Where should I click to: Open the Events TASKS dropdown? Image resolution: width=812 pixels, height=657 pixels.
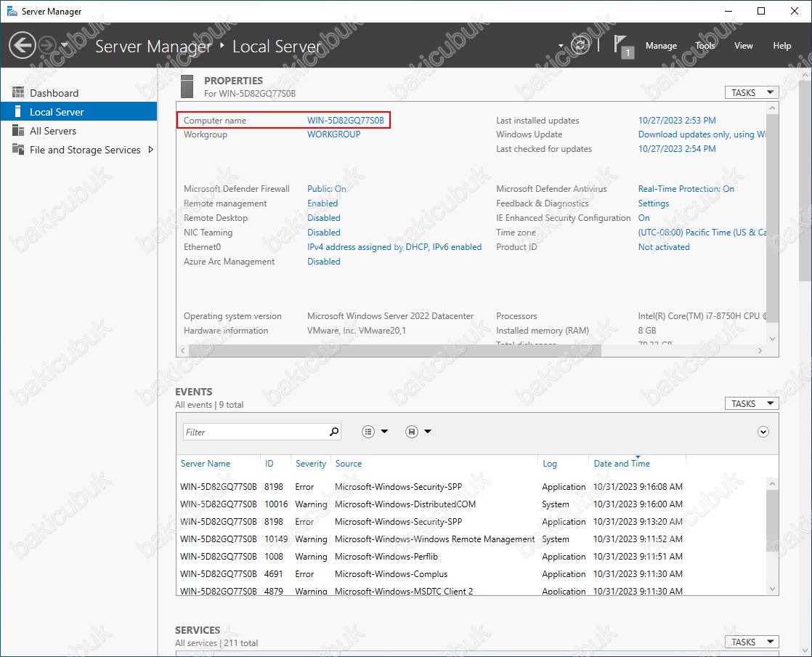[752, 403]
